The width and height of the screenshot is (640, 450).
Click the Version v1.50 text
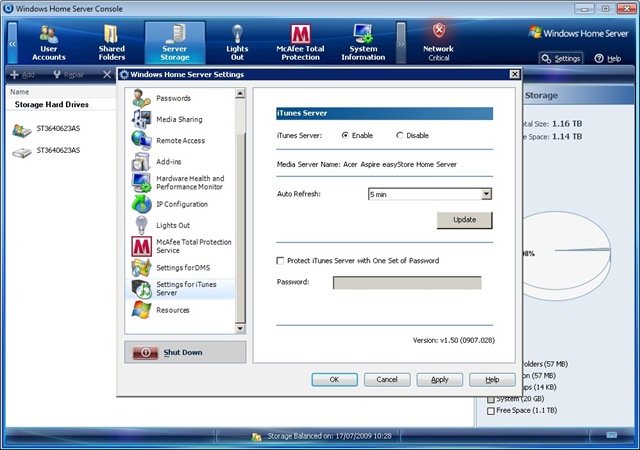click(453, 340)
